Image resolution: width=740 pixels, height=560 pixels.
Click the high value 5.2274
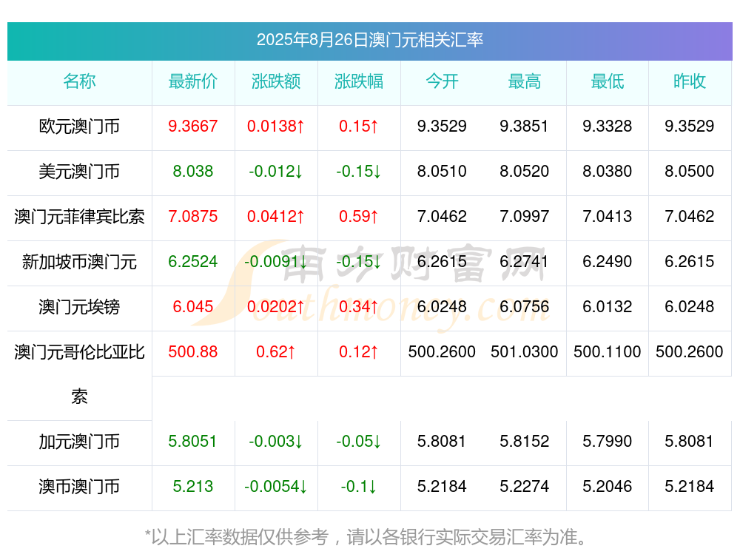(525, 486)
